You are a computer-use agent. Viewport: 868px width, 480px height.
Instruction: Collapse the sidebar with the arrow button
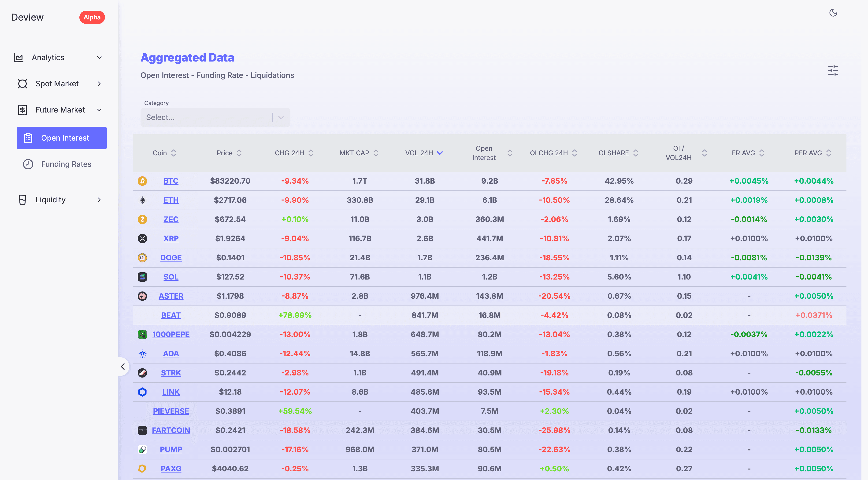tap(123, 367)
